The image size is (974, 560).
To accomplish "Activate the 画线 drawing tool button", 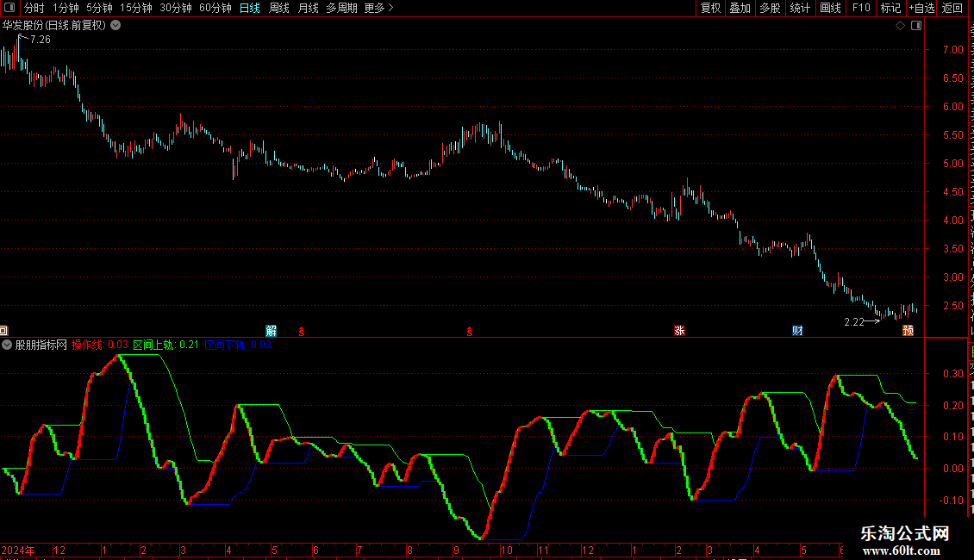I will click(830, 8).
